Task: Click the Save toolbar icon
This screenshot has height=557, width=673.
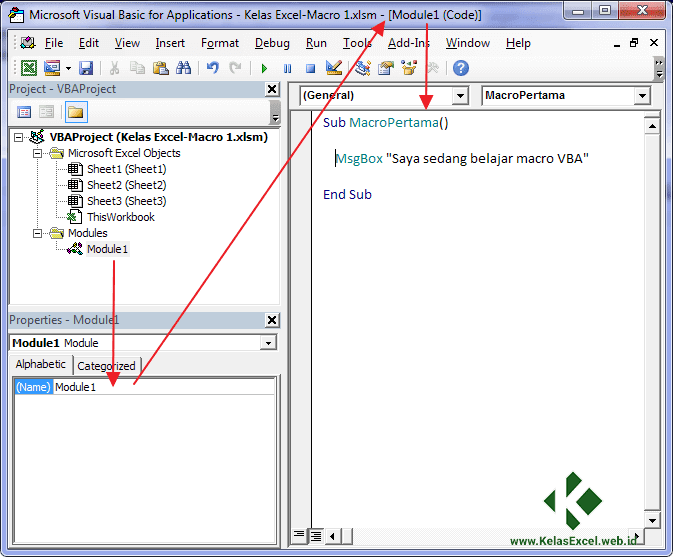Action: click(x=86, y=68)
